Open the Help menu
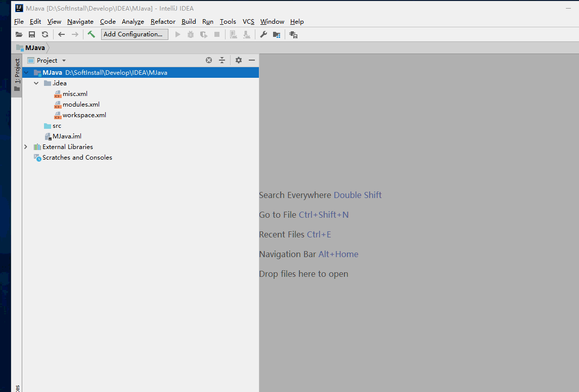The image size is (579, 392). coord(297,22)
